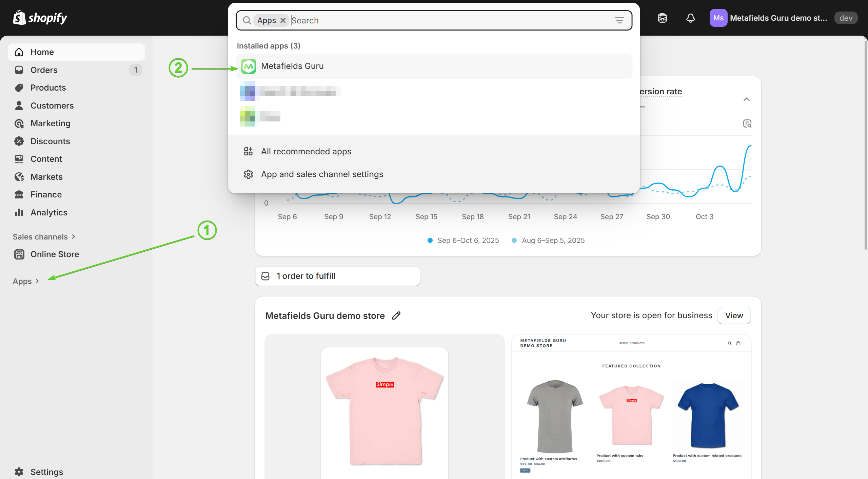
Task: Select All recommended apps option
Action: (306, 151)
